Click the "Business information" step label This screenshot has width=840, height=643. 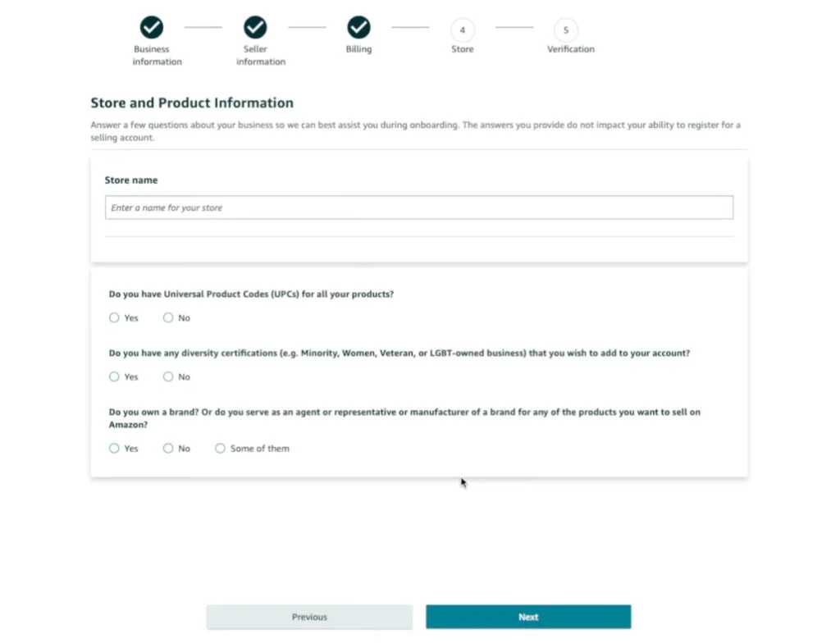[156, 55]
